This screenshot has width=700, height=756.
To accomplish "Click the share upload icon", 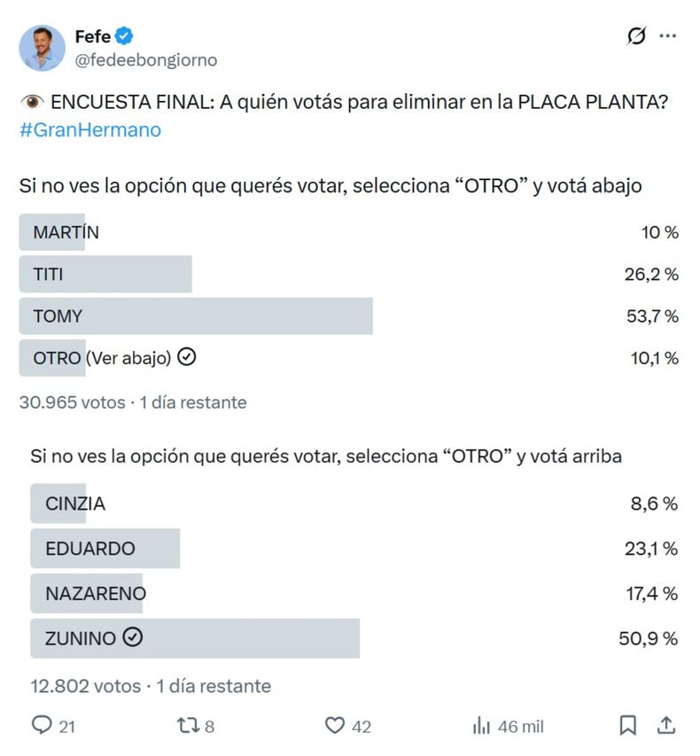I will (x=665, y=726).
